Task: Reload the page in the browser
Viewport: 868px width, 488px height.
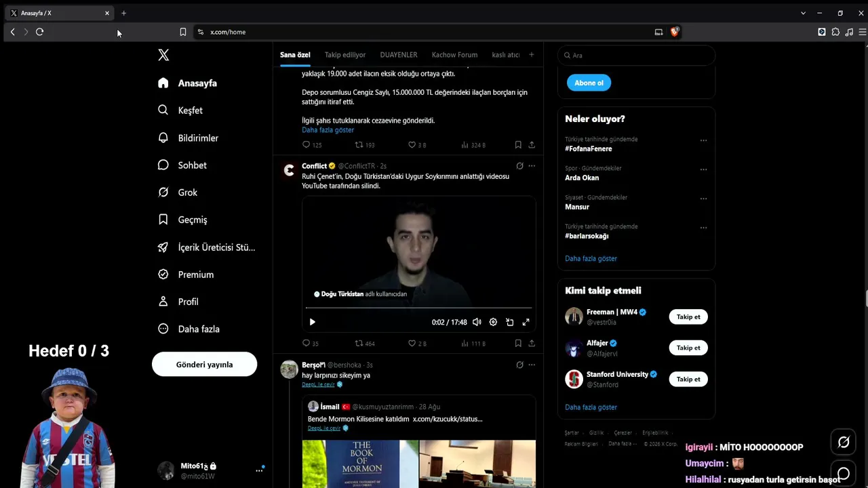Action: coord(39,32)
